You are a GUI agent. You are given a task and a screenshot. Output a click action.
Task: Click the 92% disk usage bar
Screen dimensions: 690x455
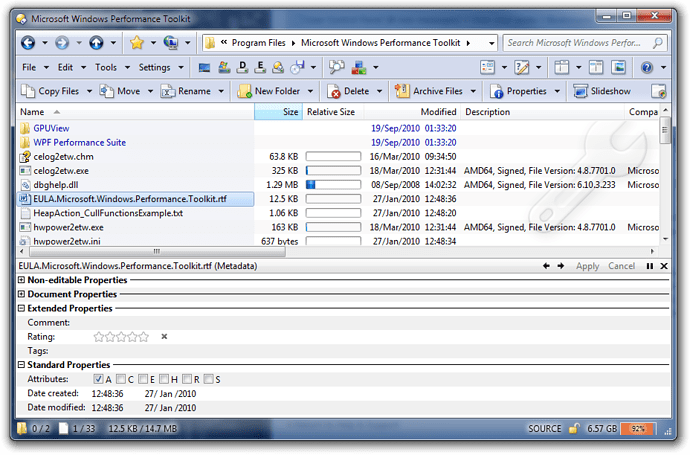pyautogui.click(x=638, y=428)
